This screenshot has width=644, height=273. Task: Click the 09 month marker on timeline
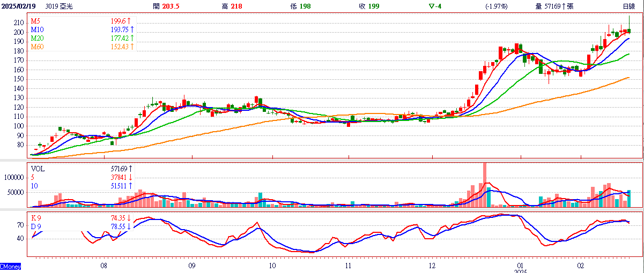click(x=191, y=266)
